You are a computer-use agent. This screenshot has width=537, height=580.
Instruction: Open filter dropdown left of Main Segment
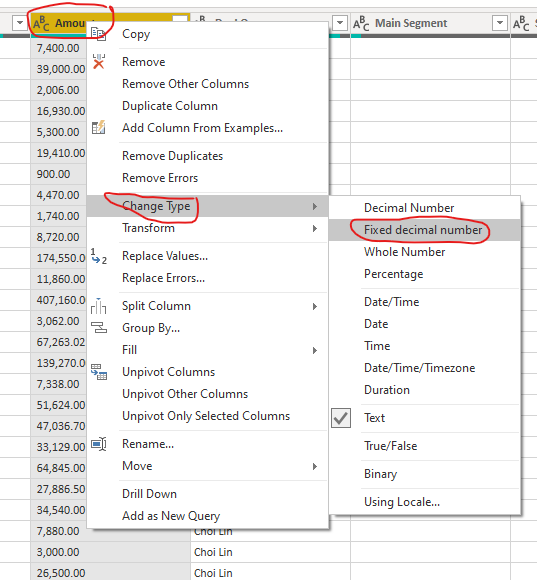[x=340, y=23]
